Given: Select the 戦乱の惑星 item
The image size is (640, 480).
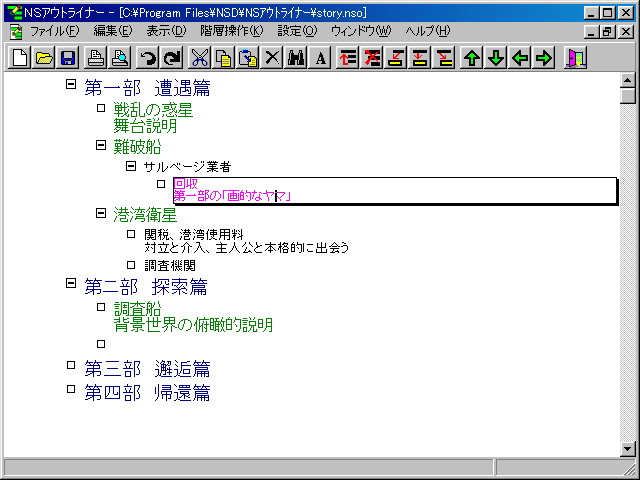Looking at the screenshot, I should click(x=153, y=110).
